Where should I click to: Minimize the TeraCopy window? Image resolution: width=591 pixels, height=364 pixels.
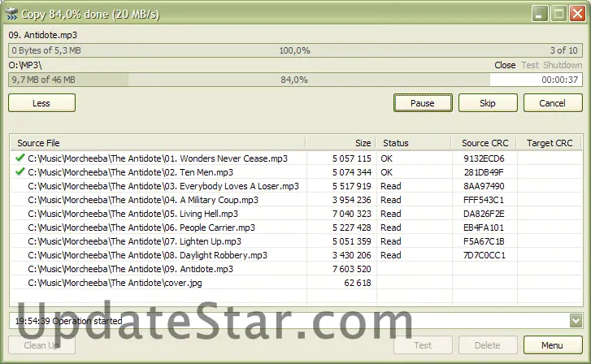coord(540,14)
